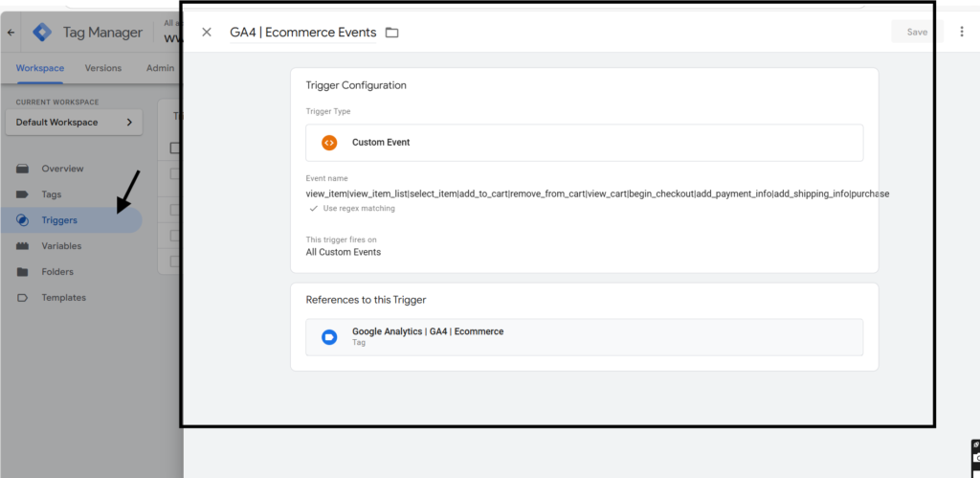Click the Triggers circular icon

coord(23,220)
